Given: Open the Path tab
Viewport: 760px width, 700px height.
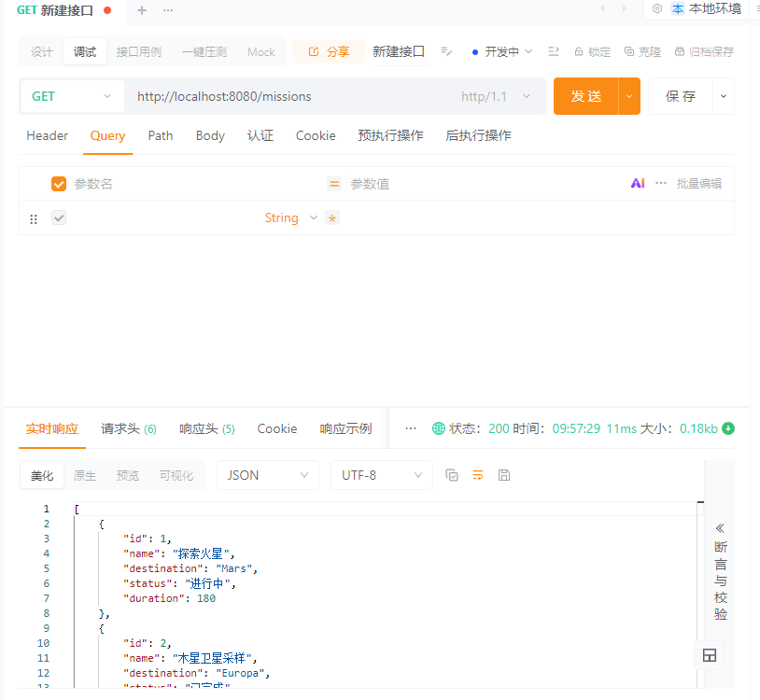Looking at the screenshot, I should 161,135.
